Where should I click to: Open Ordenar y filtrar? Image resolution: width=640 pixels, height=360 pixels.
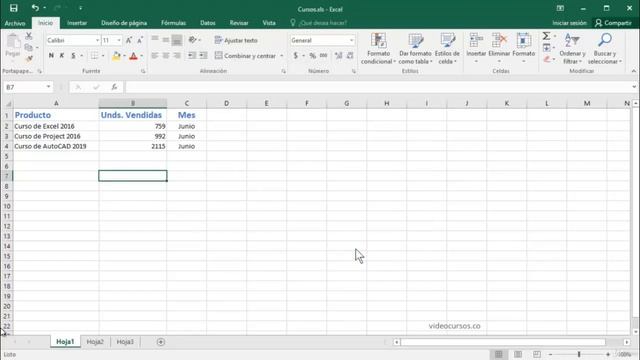[572, 49]
